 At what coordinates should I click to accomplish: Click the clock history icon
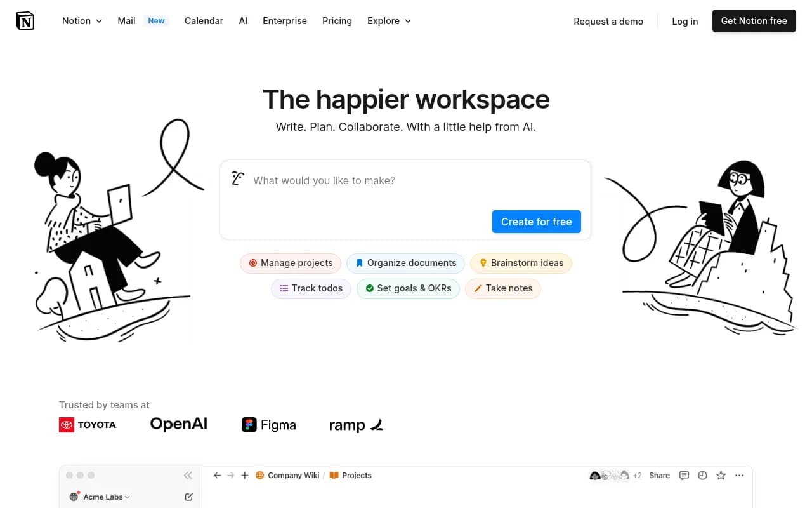click(702, 475)
